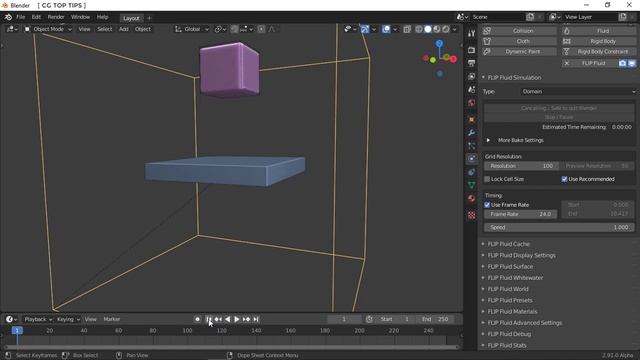Screen dimensions: 640x360
Task: Open the File menu
Action: [20, 17]
